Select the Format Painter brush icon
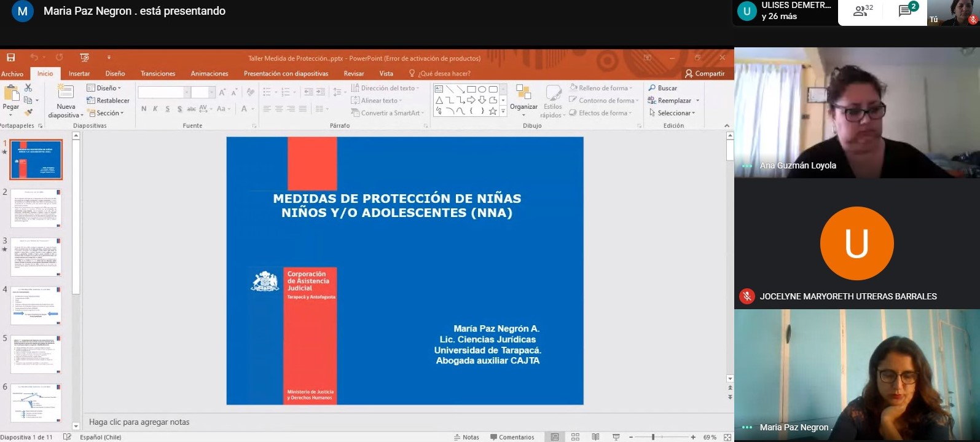This screenshot has height=442, width=980. tap(28, 112)
